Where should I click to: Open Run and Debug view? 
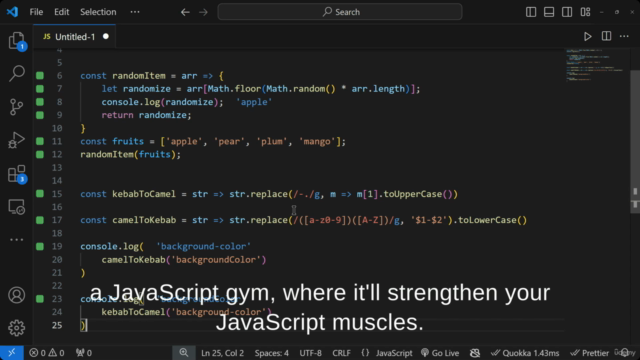pyautogui.click(x=17, y=140)
